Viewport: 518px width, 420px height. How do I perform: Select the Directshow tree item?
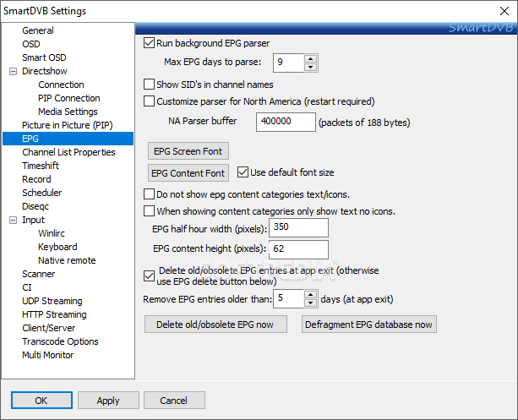tap(44, 71)
